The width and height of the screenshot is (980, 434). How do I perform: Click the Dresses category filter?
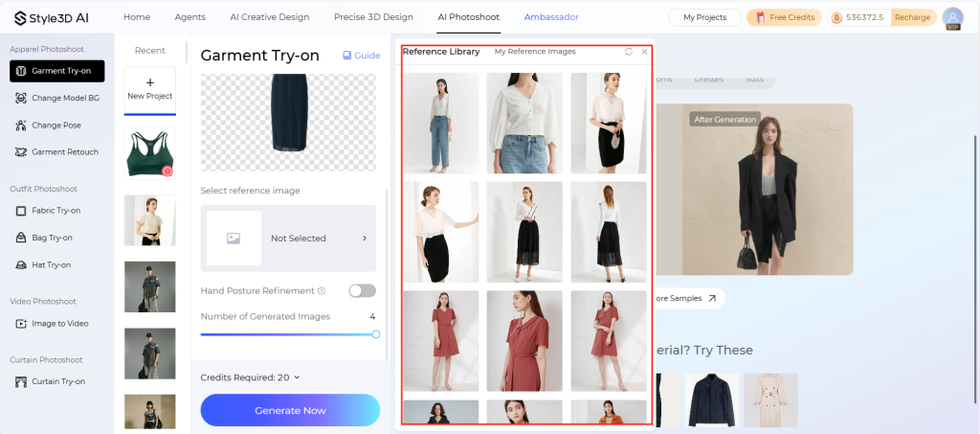[709, 80]
